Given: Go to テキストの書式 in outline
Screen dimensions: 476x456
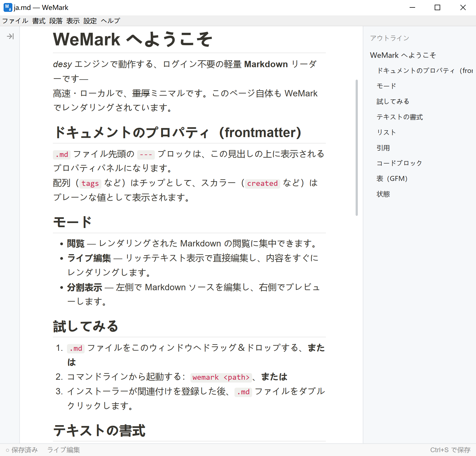Looking at the screenshot, I should tap(400, 117).
